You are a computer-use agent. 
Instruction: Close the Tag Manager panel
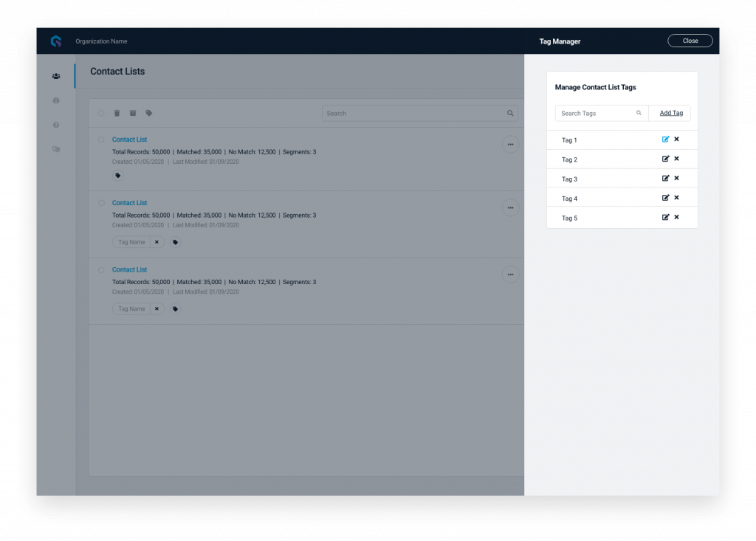click(x=690, y=41)
